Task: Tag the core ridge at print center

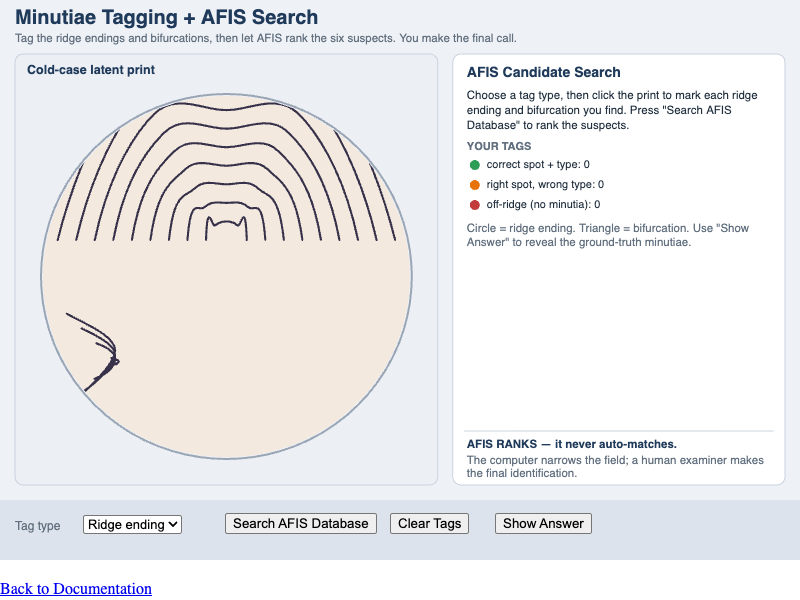Action: 227,223
